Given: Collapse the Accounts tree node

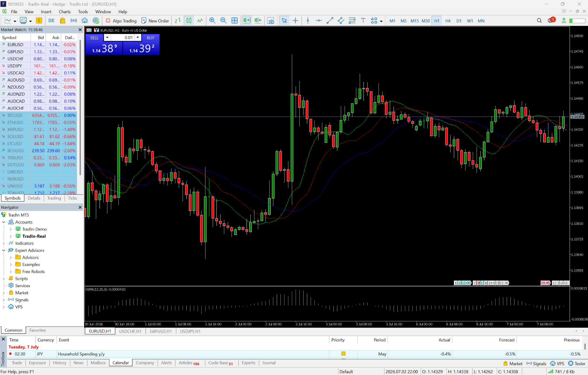Looking at the screenshot, I should tap(4, 222).
